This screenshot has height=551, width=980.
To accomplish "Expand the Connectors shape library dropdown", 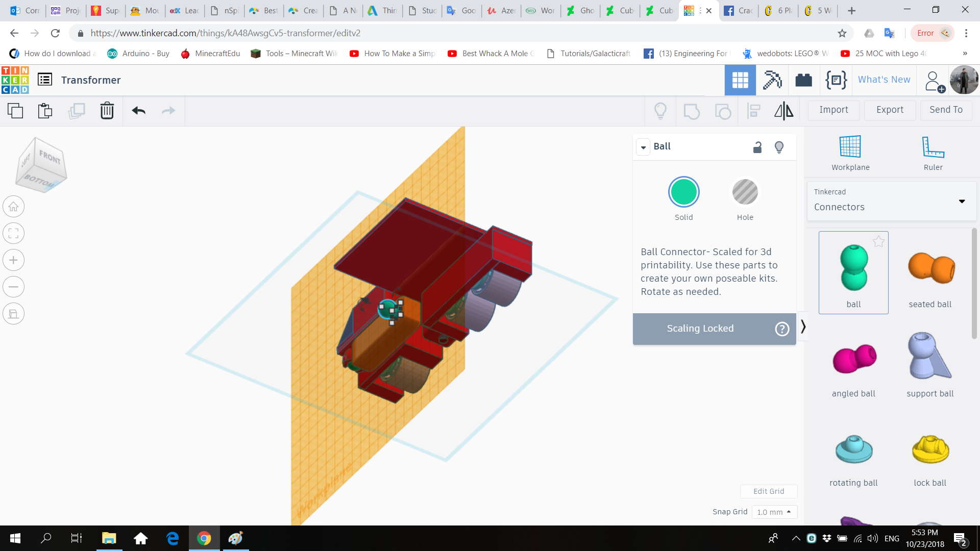I will click(962, 201).
